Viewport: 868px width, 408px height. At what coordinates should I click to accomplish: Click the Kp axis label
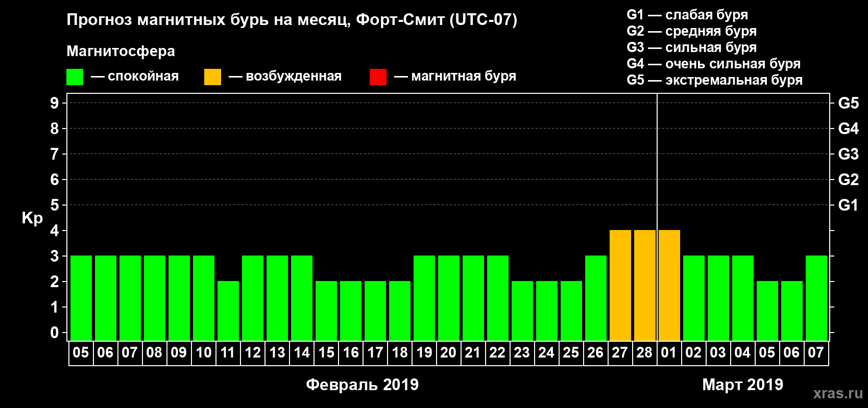(32, 218)
